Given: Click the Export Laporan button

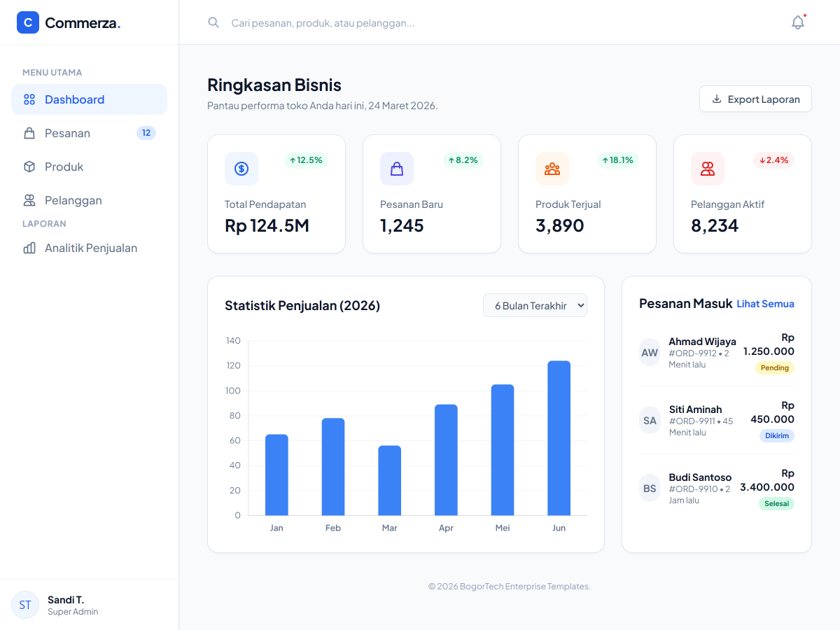Looking at the screenshot, I should [x=755, y=99].
